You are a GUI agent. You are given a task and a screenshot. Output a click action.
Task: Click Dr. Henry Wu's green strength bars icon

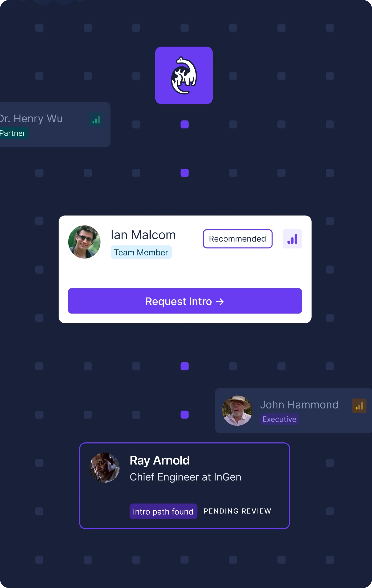tap(96, 120)
